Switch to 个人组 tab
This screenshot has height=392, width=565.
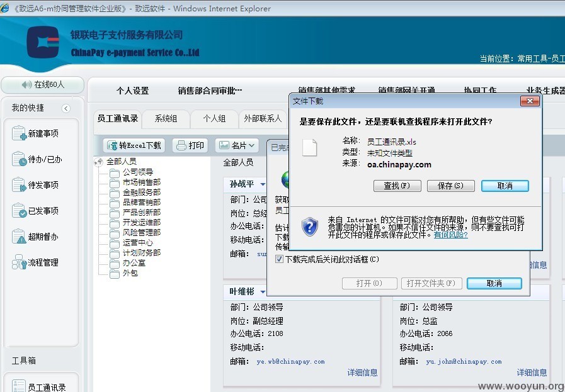(214, 118)
